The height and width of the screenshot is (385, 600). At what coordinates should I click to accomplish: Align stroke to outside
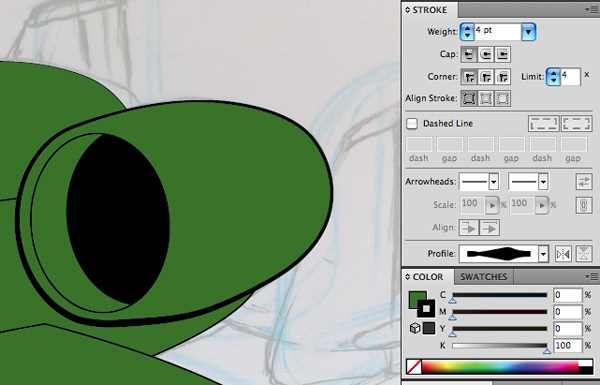point(502,98)
